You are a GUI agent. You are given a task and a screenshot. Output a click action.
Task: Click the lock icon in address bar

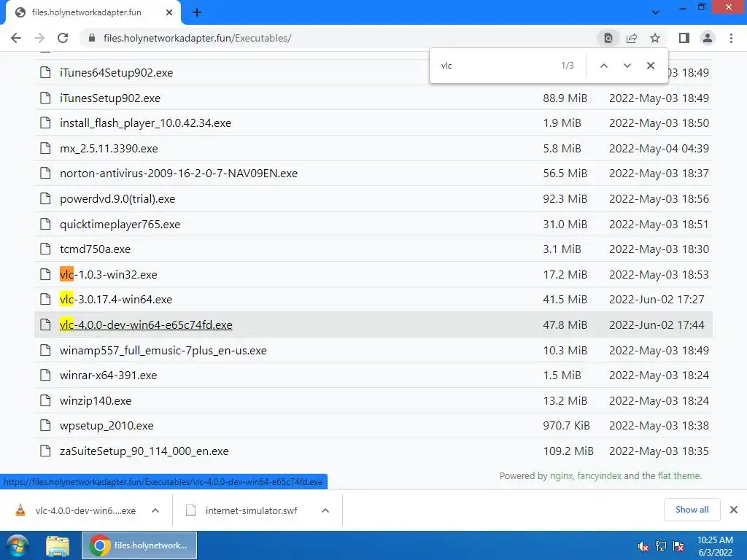[x=92, y=38]
